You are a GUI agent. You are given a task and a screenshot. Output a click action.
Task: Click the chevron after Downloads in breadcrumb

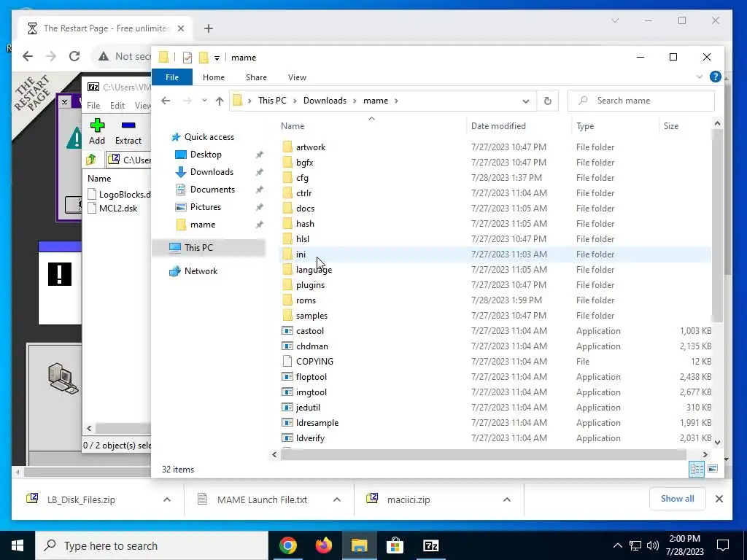(355, 101)
